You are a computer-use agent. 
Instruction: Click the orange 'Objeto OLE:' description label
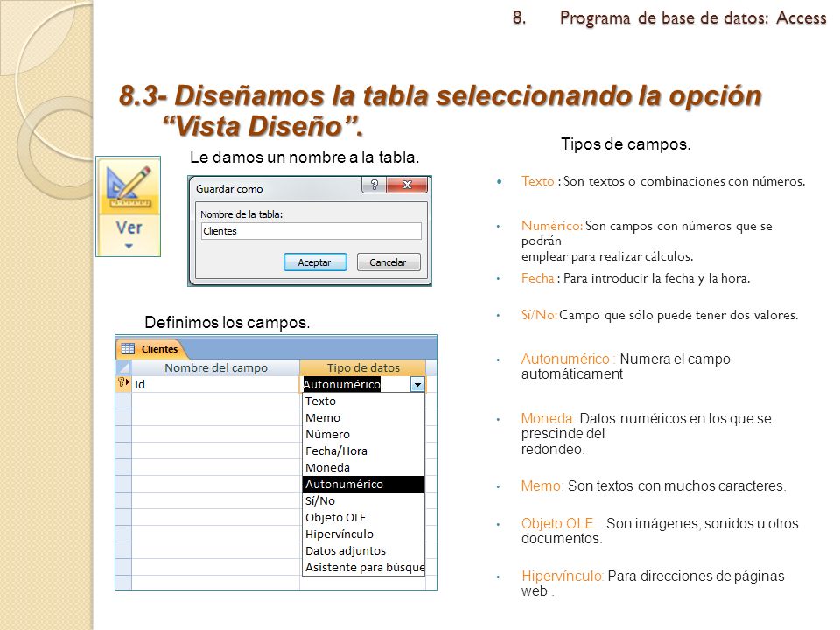[x=559, y=523]
